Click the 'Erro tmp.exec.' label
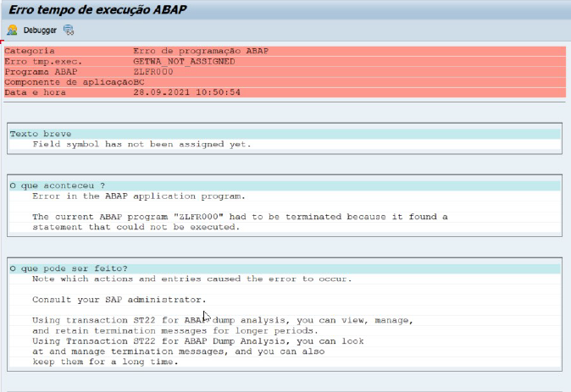This screenshot has width=571, height=392. (x=43, y=62)
